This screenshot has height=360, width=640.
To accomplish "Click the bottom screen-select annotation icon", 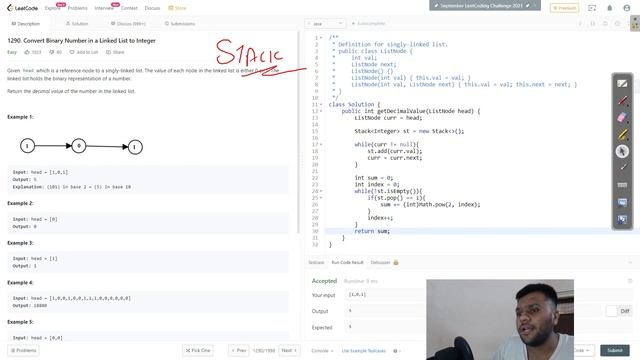I will click(x=622, y=220).
